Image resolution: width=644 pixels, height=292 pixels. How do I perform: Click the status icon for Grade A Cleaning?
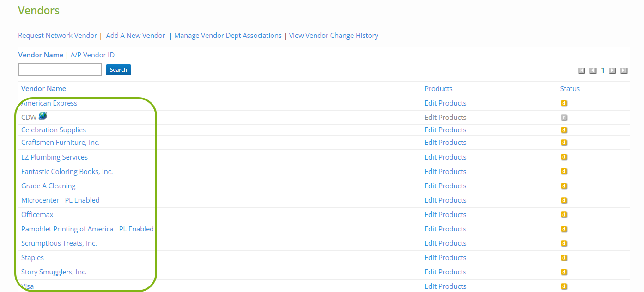tap(564, 186)
